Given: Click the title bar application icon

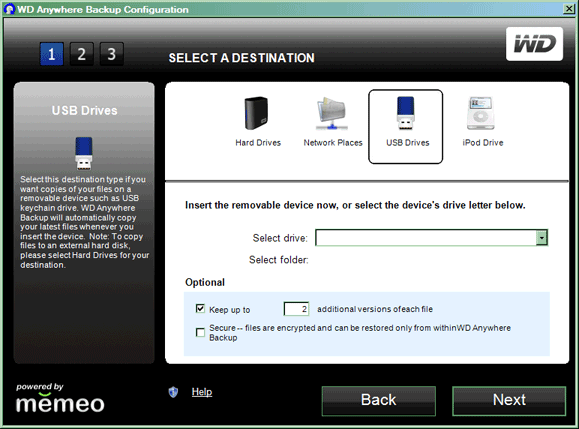Looking at the screenshot, I should 9,9.
